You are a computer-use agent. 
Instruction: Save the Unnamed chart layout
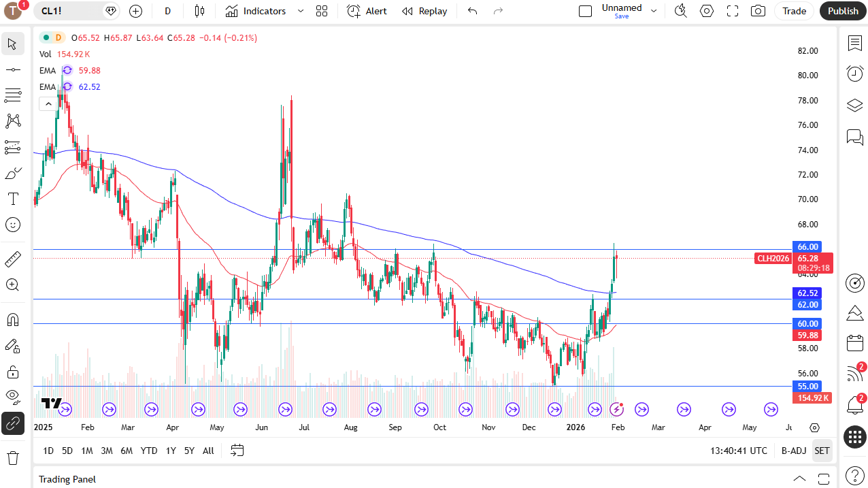pos(622,16)
